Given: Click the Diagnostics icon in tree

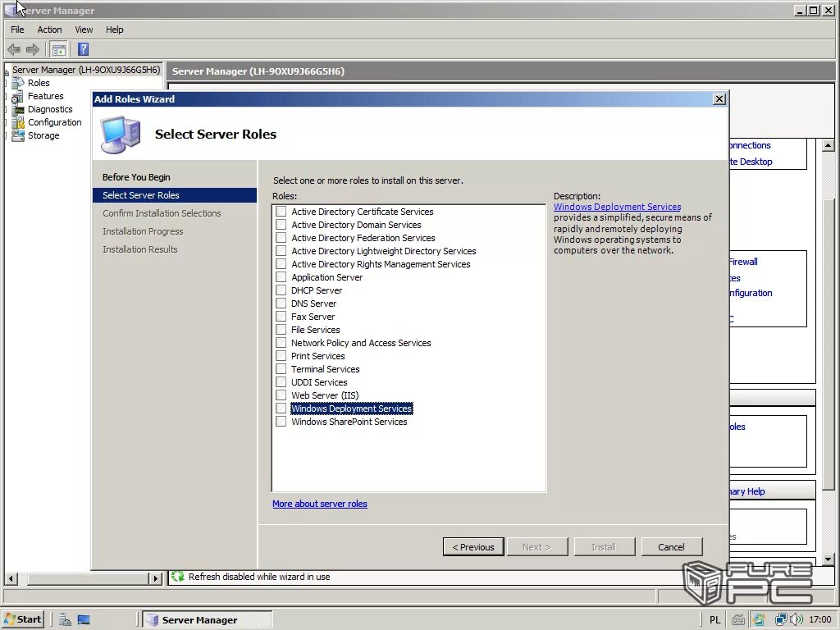Looking at the screenshot, I should click(19, 109).
